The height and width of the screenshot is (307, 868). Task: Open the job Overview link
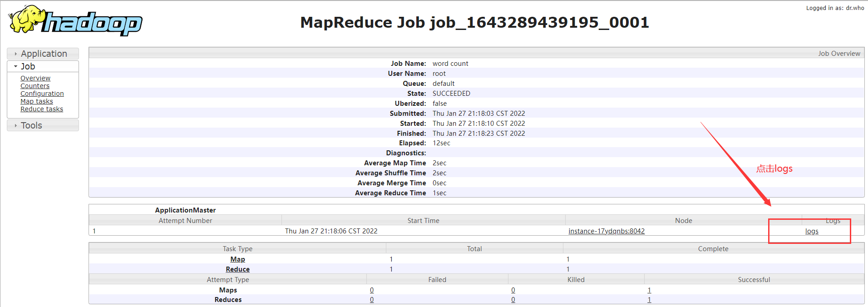pos(35,78)
